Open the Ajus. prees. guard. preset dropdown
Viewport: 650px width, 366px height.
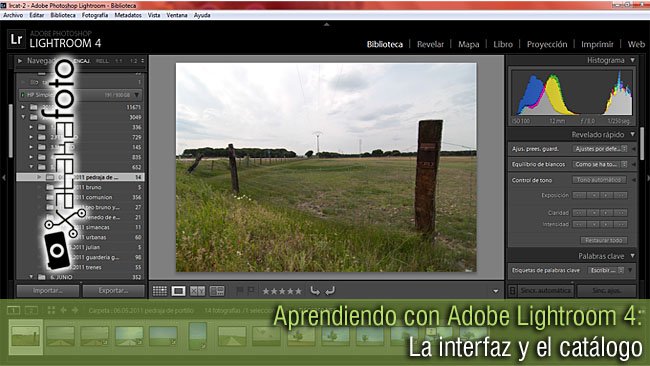[600, 148]
